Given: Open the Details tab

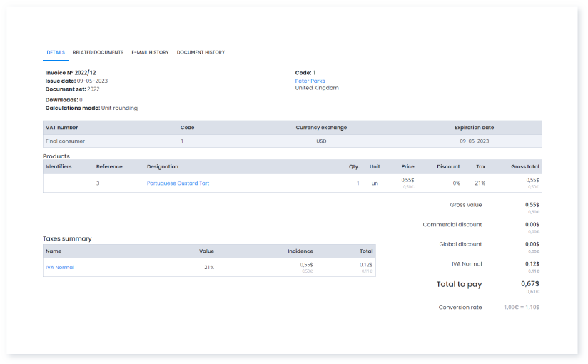Looking at the screenshot, I should pyautogui.click(x=56, y=52).
